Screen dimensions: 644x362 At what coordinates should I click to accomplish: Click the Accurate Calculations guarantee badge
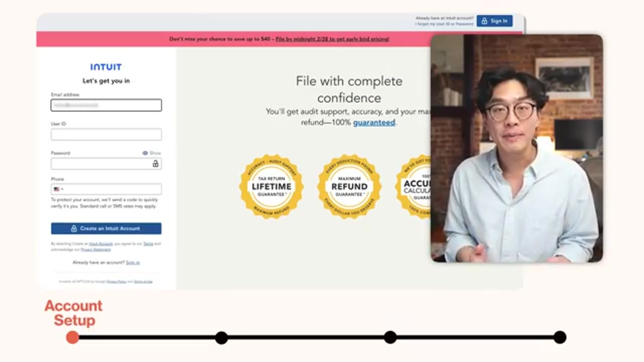414,187
